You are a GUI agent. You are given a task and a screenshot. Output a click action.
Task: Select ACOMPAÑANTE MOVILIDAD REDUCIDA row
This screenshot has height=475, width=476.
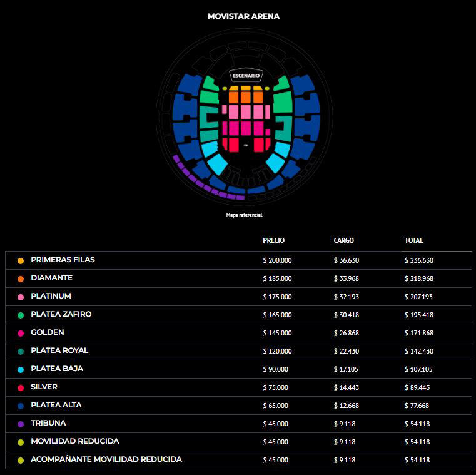tap(238, 460)
